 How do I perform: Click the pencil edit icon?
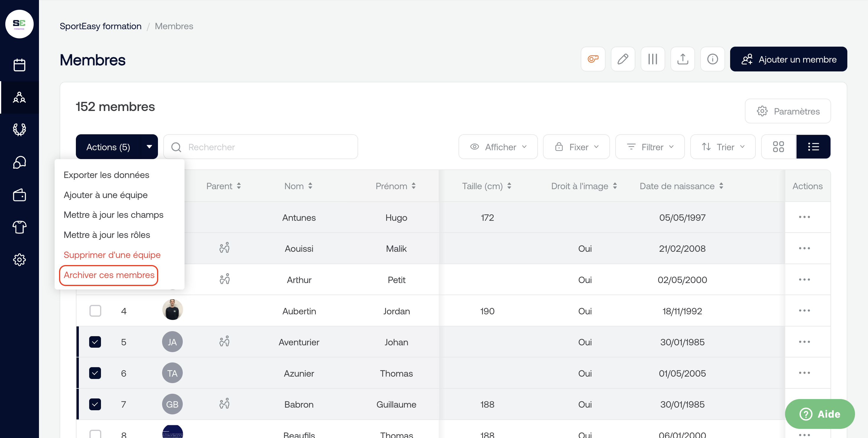(x=622, y=59)
